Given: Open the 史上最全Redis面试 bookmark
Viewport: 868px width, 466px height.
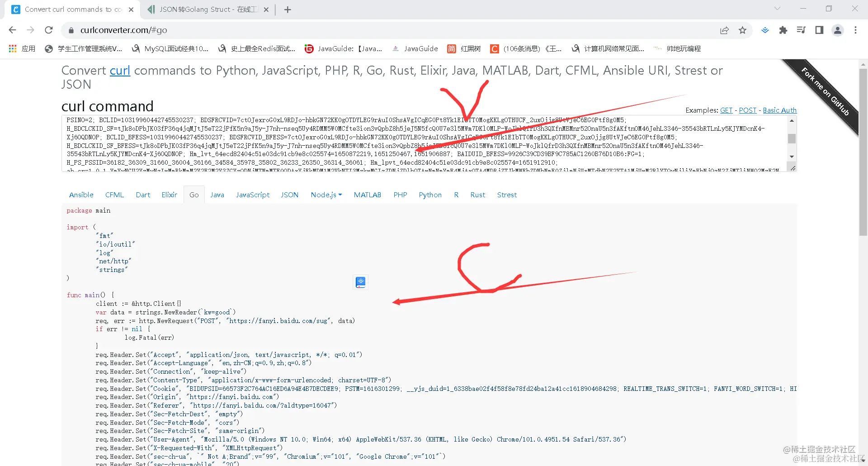Looking at the screenshot, I should (257, 48).
